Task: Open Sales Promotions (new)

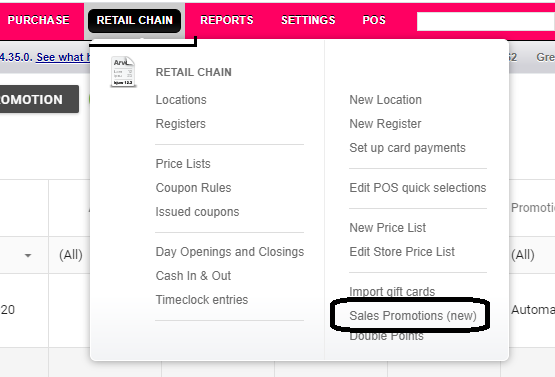Action: pyautogui.click(x=413, y=315)
